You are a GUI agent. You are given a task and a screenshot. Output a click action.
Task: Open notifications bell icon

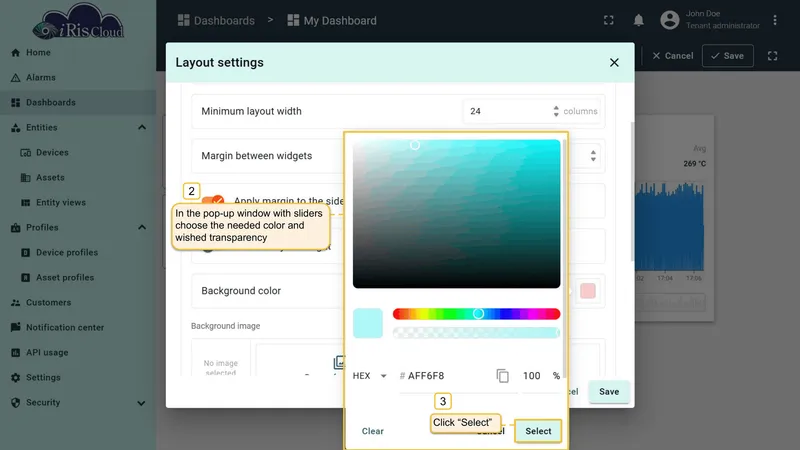(x=638, y=20)
